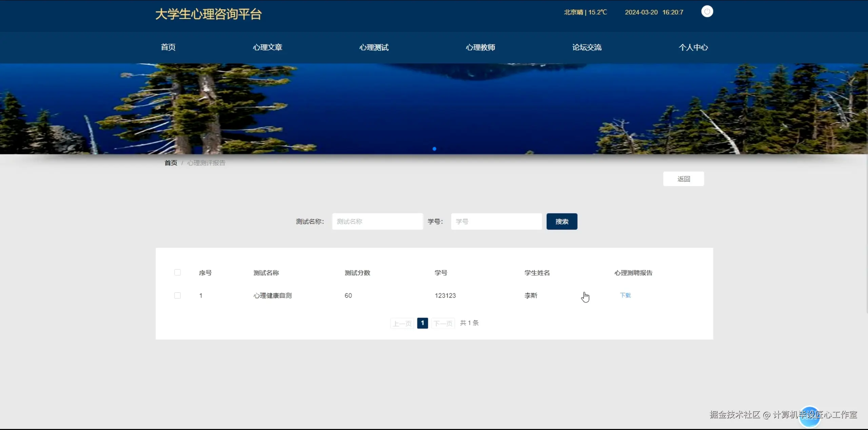Toggle the select-all header checkbox
This screenshot has height=430, width=868.
point(177,273)
